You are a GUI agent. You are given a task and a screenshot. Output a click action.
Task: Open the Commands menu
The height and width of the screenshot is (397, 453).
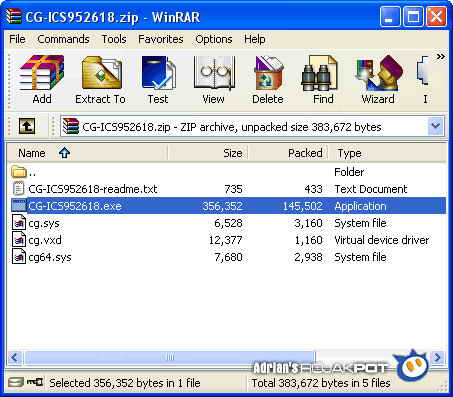tap(63, 39)
